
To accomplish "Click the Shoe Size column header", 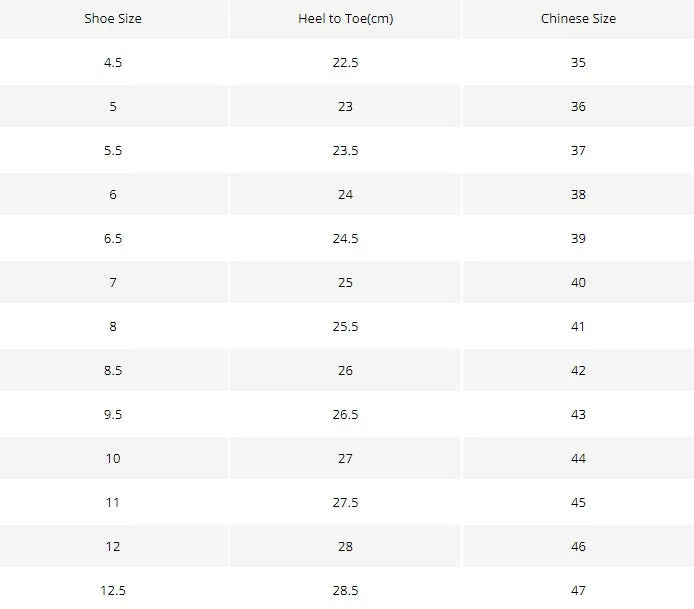I will (x=113, y=19).
